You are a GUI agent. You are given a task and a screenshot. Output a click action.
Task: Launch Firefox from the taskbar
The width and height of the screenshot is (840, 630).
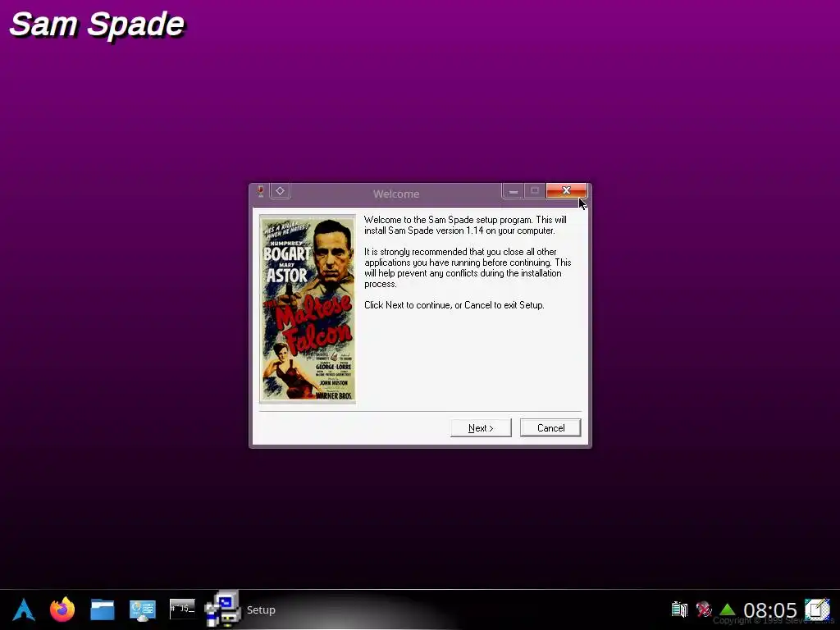click(x=62, y=609)
